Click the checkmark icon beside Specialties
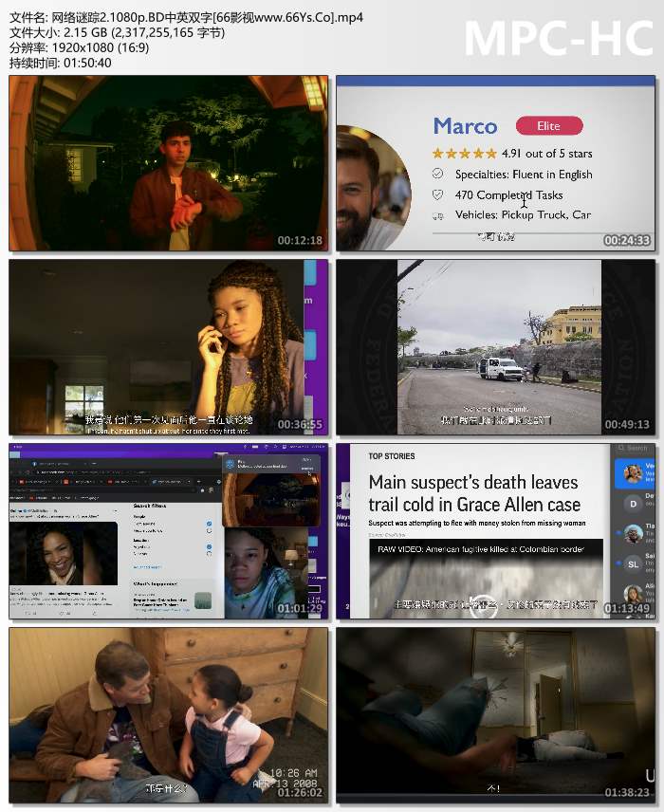 click(437, 175)
